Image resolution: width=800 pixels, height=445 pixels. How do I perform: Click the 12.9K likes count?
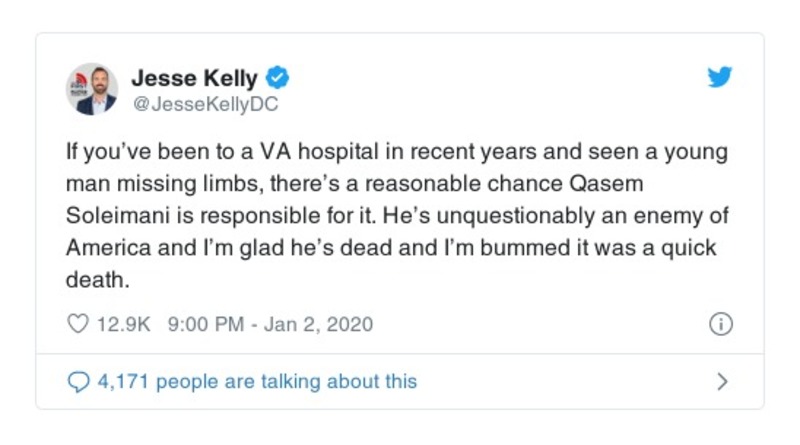[x=121, y=324]
